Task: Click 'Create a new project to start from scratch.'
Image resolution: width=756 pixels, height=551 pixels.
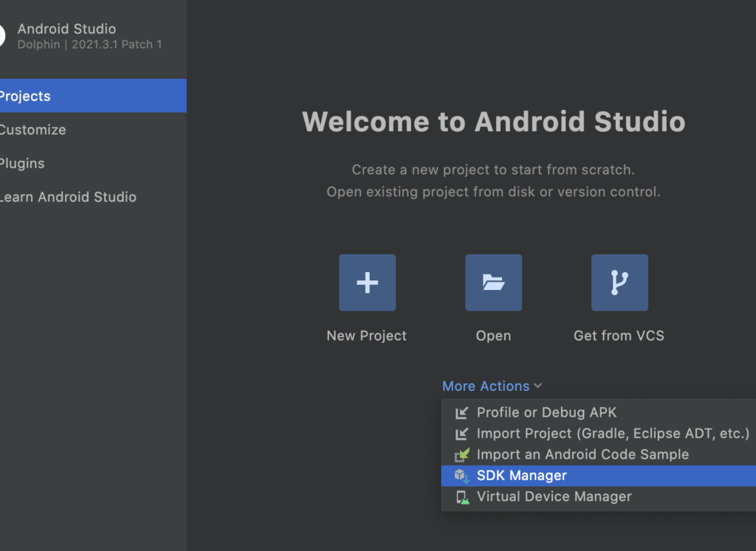Action: tap(493, 170)
